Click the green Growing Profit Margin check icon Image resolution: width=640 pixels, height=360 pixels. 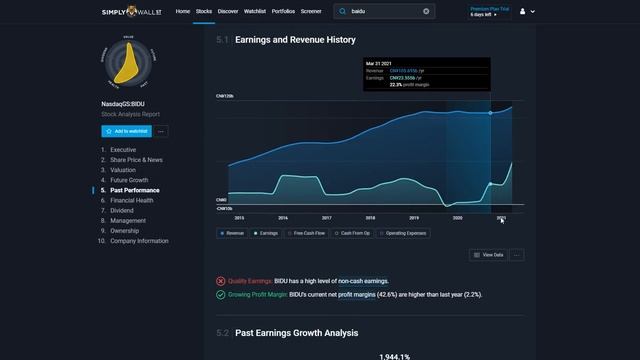(x=220, y=295)
